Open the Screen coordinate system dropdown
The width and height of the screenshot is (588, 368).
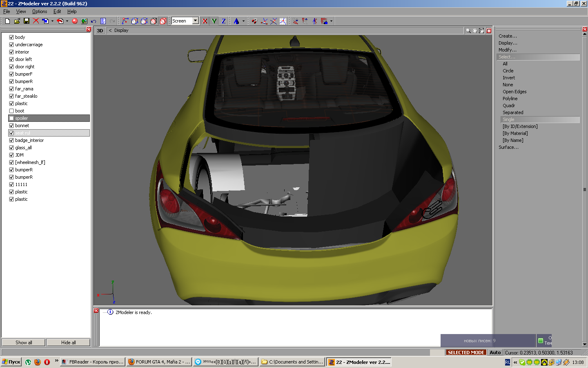196,21
